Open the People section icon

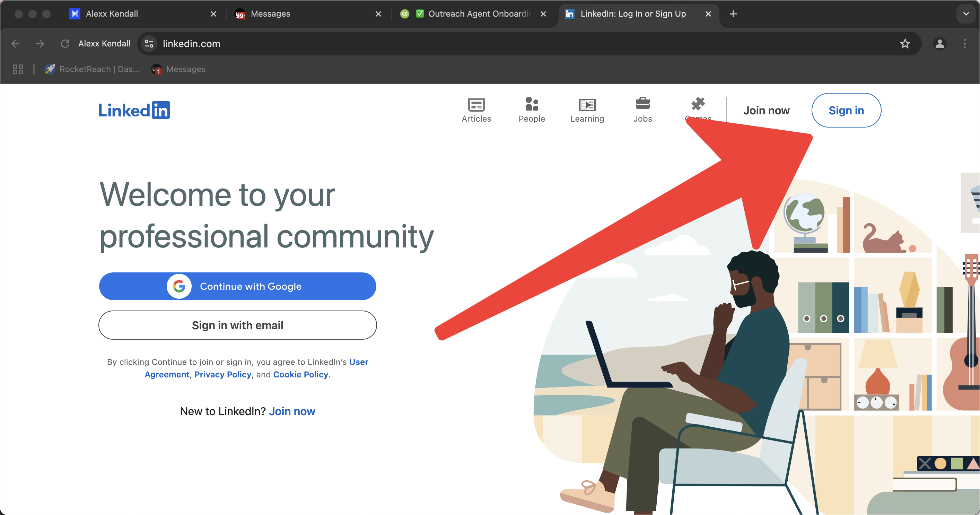pyautogui.click(x=532, y=104)
